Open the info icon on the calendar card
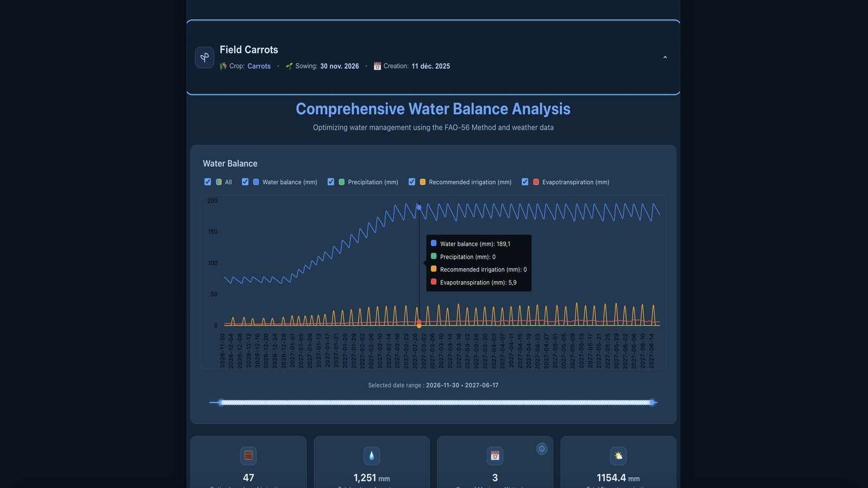The height and width of the screenshot is (488, 868). 541,449
